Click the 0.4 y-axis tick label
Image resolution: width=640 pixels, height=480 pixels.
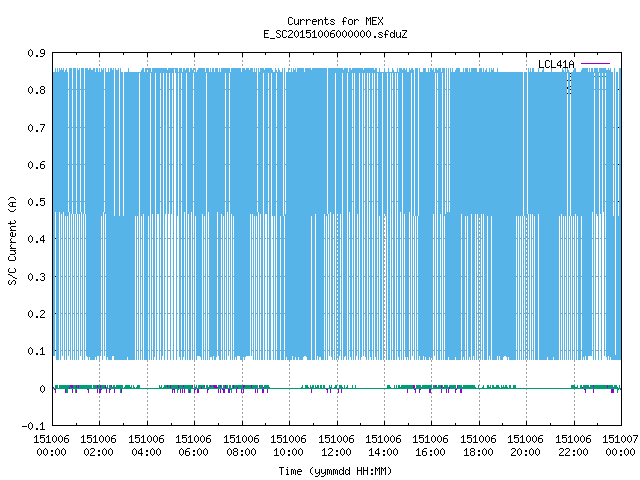tap(36, 239)
